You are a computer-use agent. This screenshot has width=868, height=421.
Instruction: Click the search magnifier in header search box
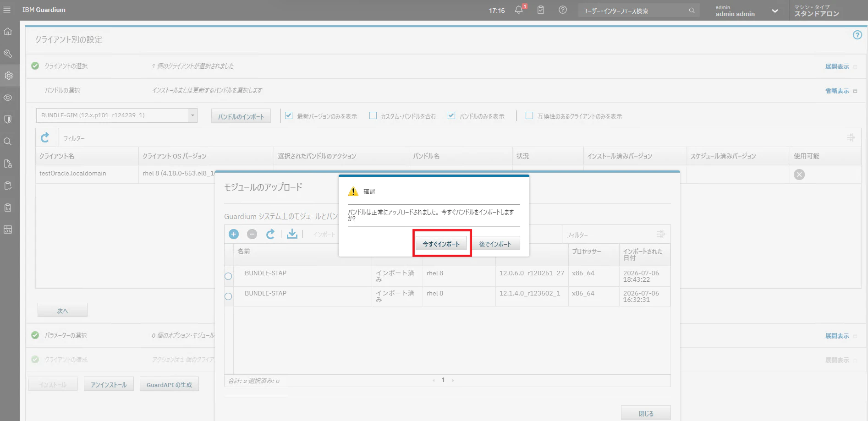click(692, 11)
